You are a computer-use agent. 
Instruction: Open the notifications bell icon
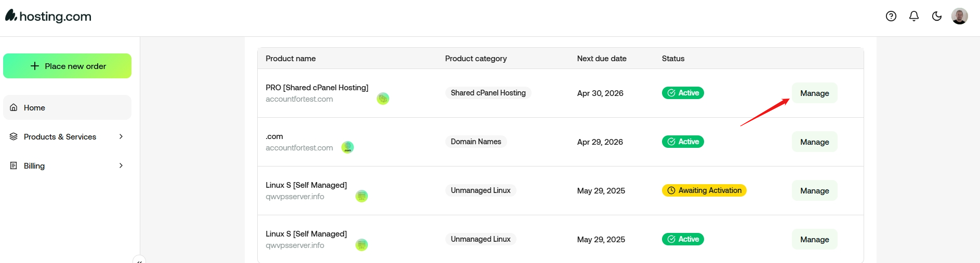(914, 16)
